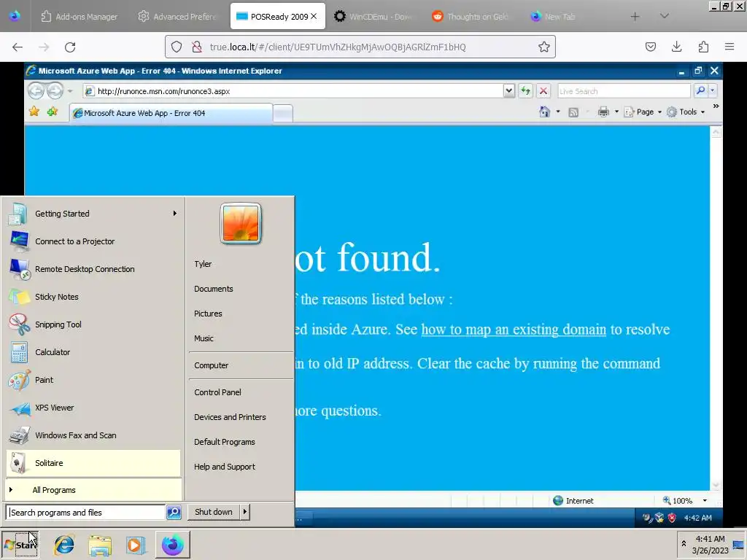The height and width of the screenshot is (560, 747).
Task: Open Internet Explorer from taskbar
Action: coord(64,545)
